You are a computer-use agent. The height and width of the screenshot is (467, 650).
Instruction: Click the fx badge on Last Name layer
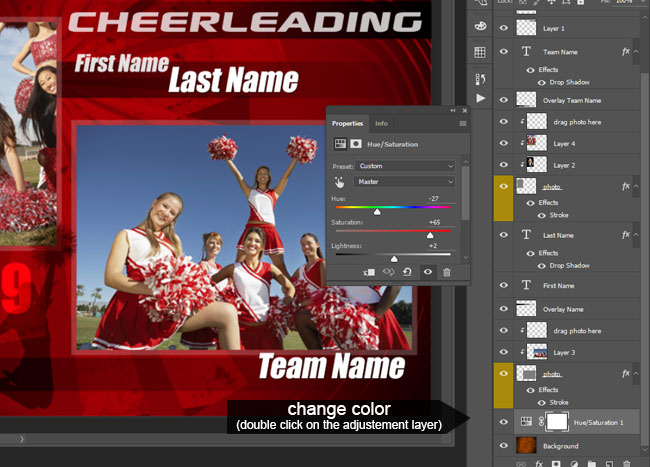[626, 235]
